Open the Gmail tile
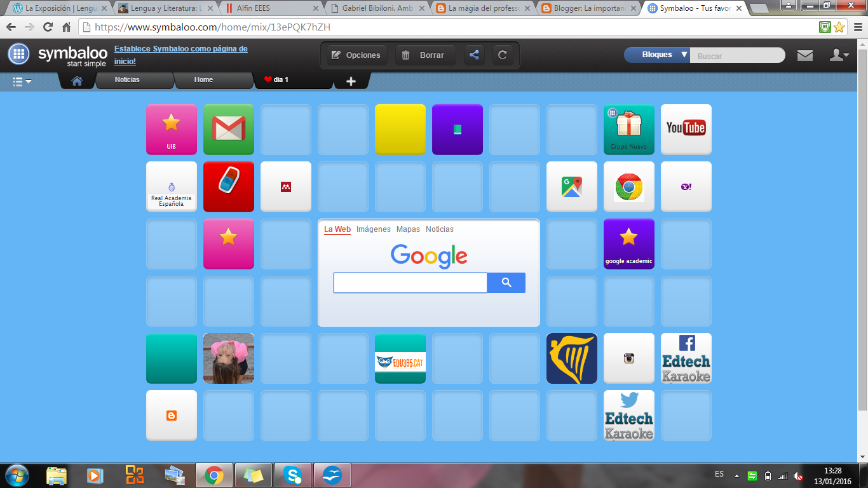Screen dimensions: 868x488 [229, 129]
